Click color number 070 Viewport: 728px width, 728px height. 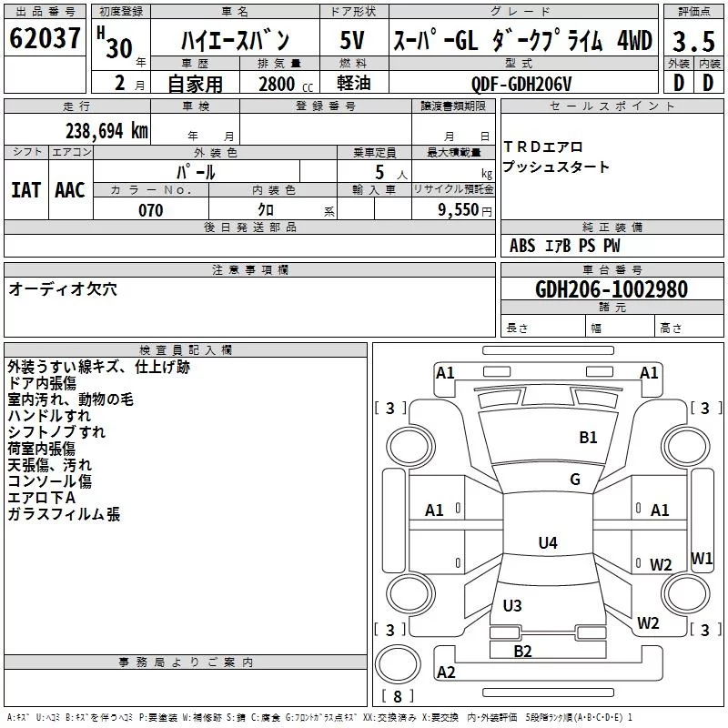(151, 210)
